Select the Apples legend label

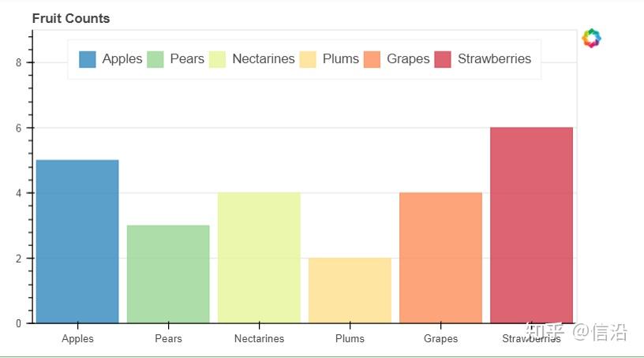tap(122, 59)
